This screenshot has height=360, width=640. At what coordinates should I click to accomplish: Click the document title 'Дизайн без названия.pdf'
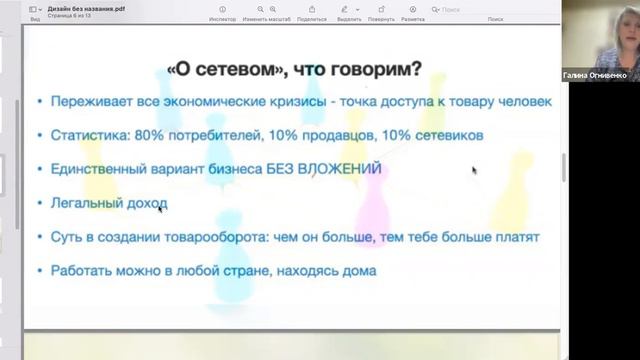click(86, 9)
